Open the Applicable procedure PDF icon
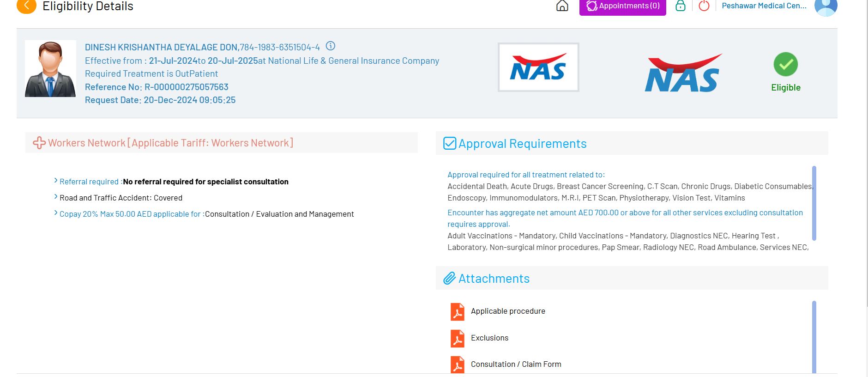Image resolution: width=868 pixels, height=377 pixels. 457,311
